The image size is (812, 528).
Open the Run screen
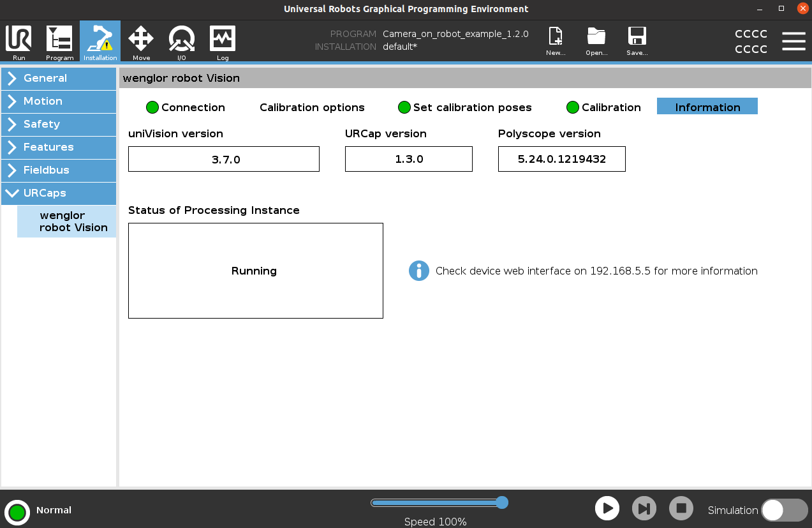pyautogui.click(x=18, y=41)
